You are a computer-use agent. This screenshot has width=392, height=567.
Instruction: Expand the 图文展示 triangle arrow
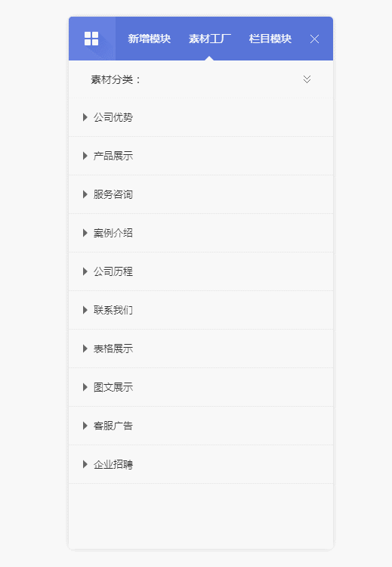85,387
